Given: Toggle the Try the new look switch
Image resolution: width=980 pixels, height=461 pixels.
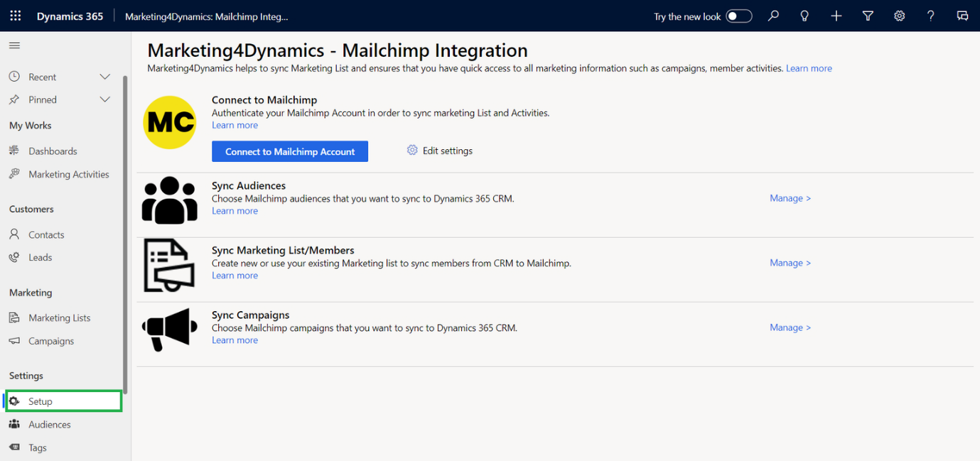Looking at the screenshot, I should click(738, 15).
